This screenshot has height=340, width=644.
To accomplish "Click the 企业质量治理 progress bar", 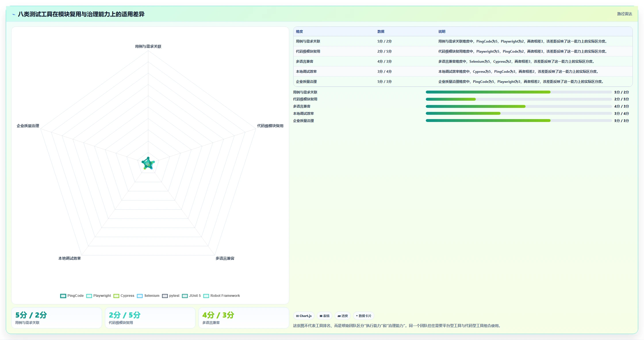I will 519,121.
